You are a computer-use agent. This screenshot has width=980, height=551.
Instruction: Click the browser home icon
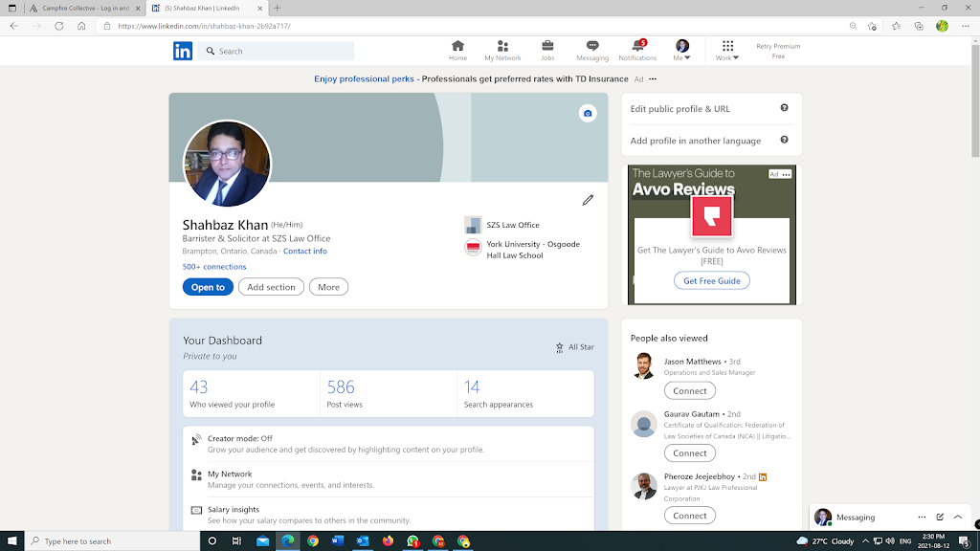coord(81,26)
